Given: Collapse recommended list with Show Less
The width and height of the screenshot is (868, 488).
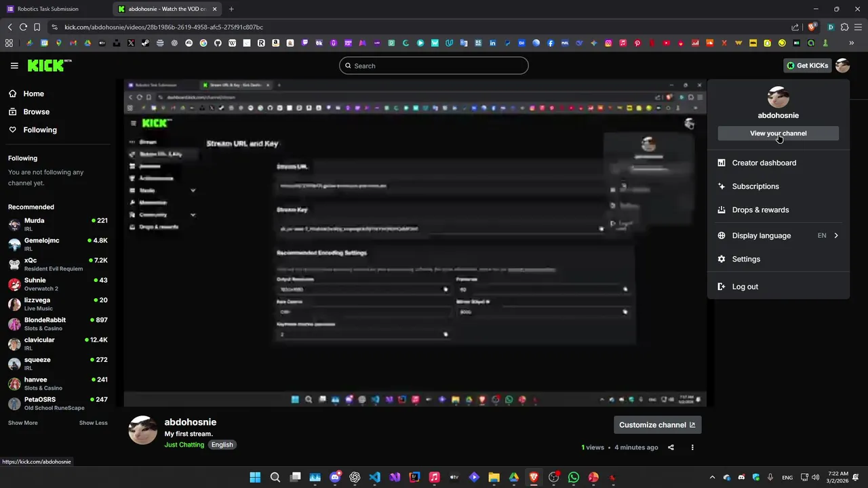Looking at the screenshot, I should [x=93, y=423].
